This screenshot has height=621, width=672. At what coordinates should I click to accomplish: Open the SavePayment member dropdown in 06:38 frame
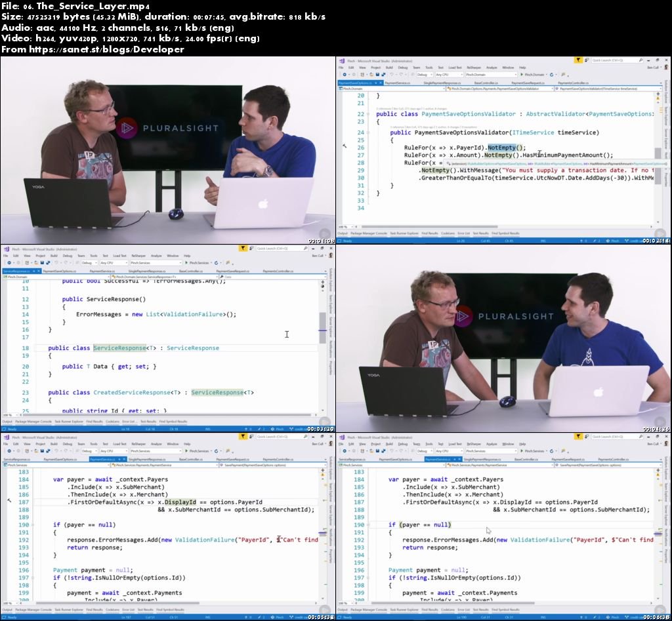point(608,465)
